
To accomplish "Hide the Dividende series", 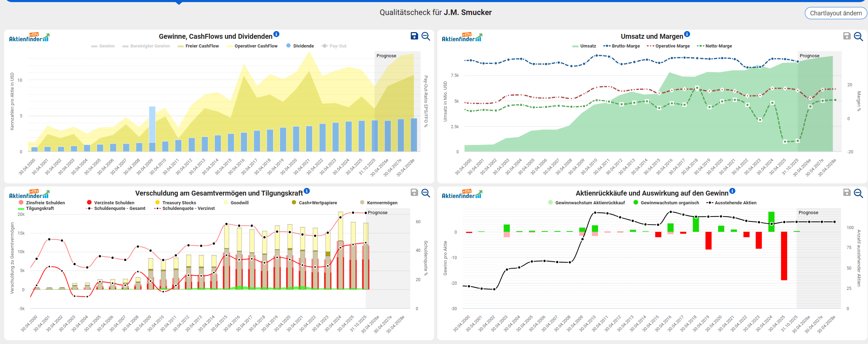I will coord(300,46).
